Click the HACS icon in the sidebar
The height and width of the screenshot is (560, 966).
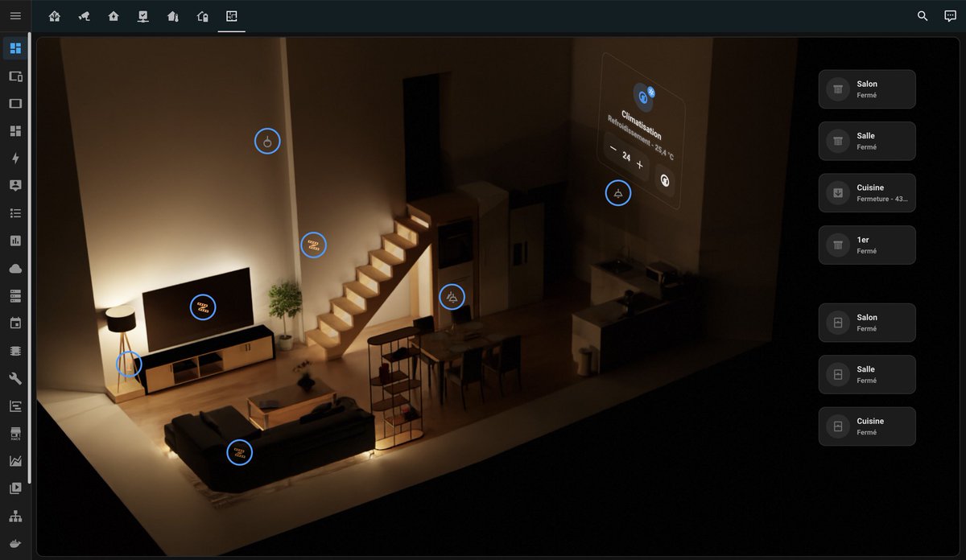[14, 434]
